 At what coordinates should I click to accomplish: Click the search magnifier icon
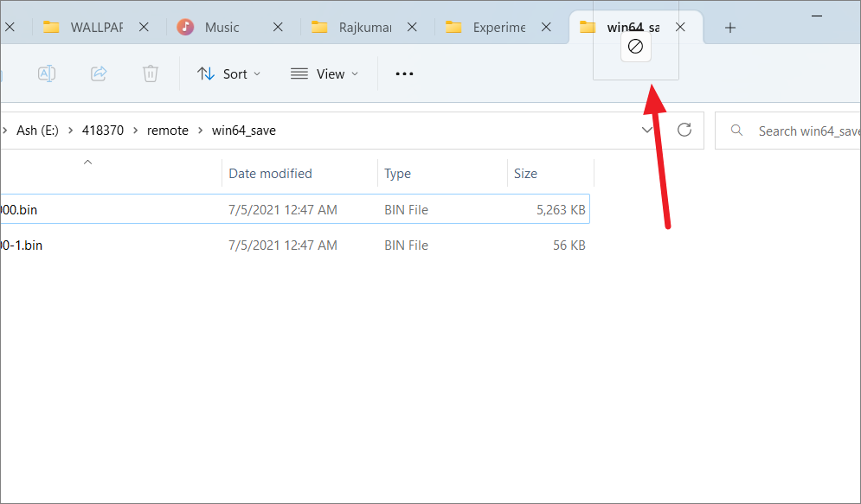[x=737, y=131]
